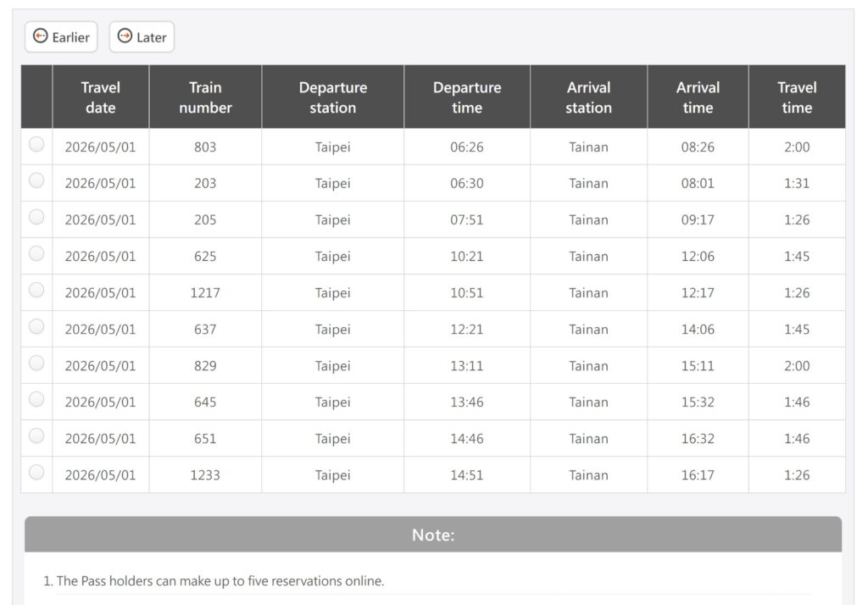Choose train 205 radio button
The image size is (868, 605).
tap(36, 217)
